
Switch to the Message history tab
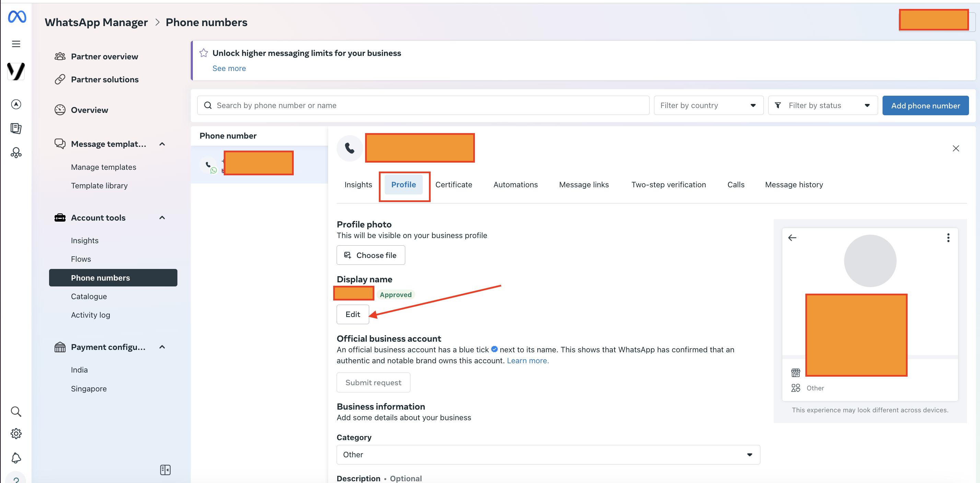pyautogui.click(x=794, y=185)
